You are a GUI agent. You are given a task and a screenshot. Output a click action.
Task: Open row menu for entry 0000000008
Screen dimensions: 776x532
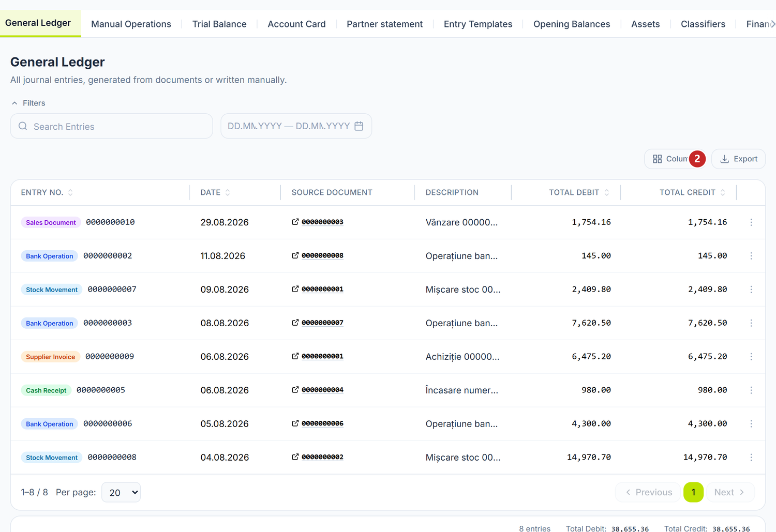pos(751,458)
